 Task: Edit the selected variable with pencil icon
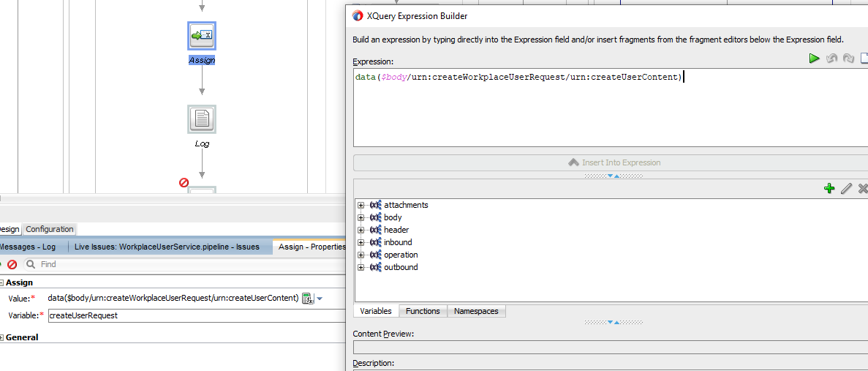pyautogui.click(x=846, y=188)
